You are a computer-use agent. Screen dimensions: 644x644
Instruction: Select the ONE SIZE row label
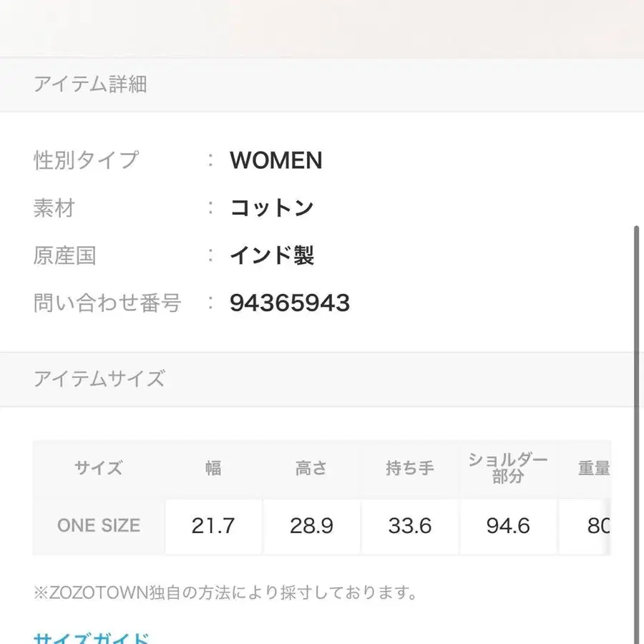coord(97,526)
